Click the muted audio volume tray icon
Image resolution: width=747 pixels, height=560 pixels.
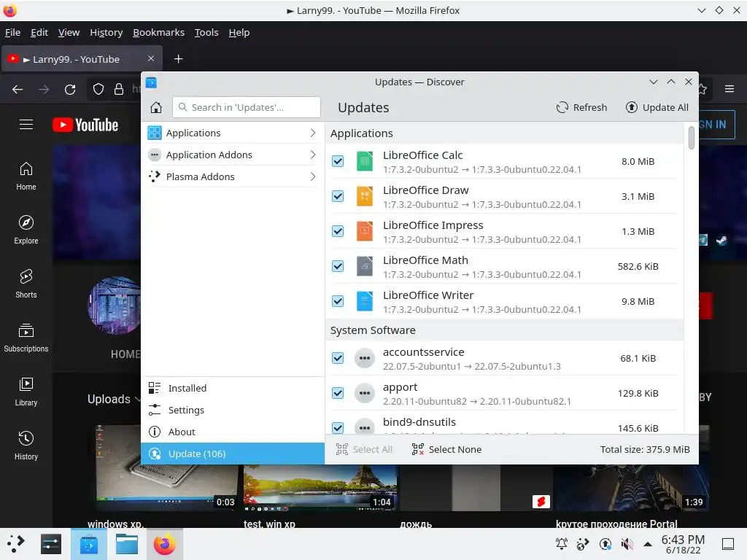[627, 544]
